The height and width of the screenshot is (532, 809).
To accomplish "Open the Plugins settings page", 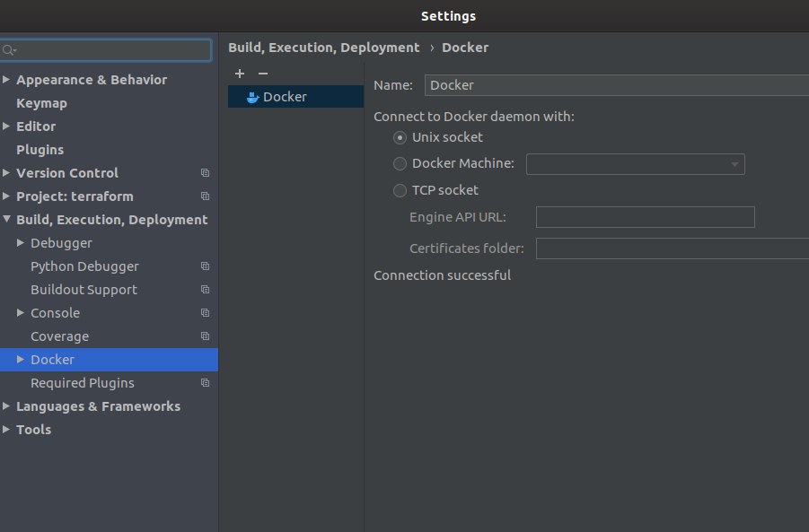I will click(x=40, y=150).
